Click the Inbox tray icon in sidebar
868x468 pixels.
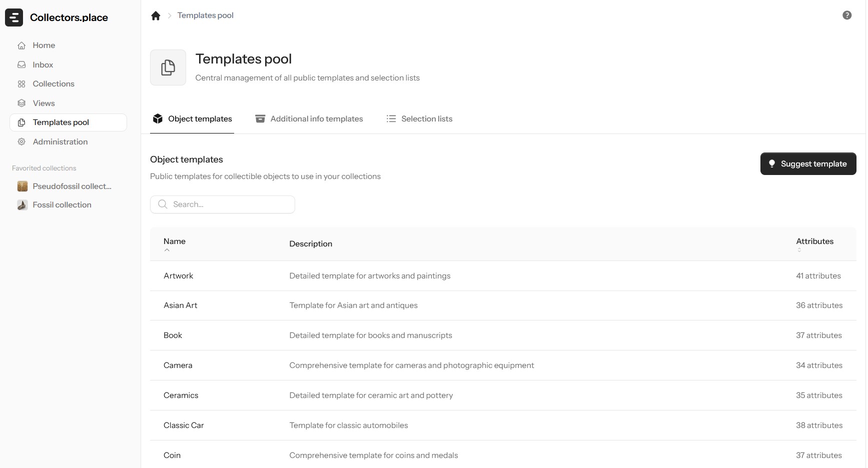(x=22, y=65)
